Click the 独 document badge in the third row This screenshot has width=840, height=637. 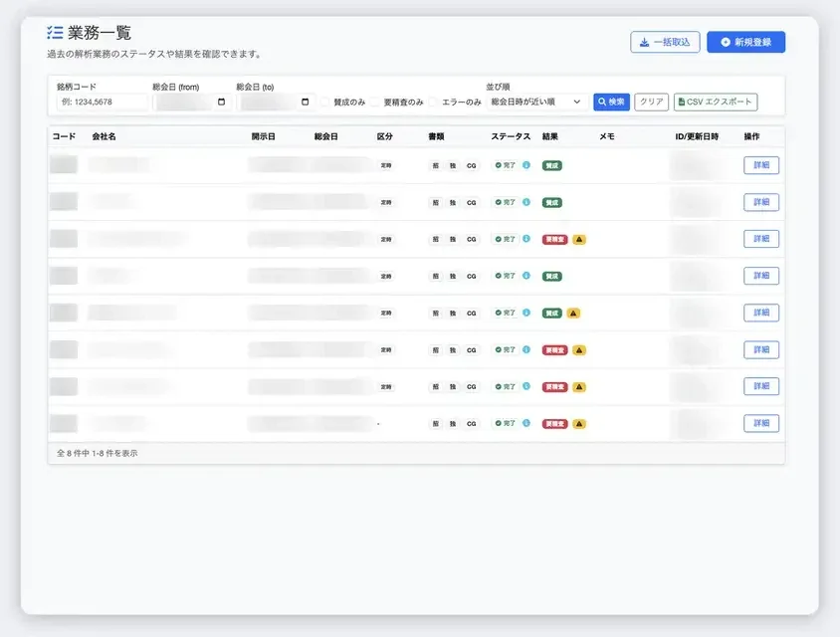pos(453,240)
